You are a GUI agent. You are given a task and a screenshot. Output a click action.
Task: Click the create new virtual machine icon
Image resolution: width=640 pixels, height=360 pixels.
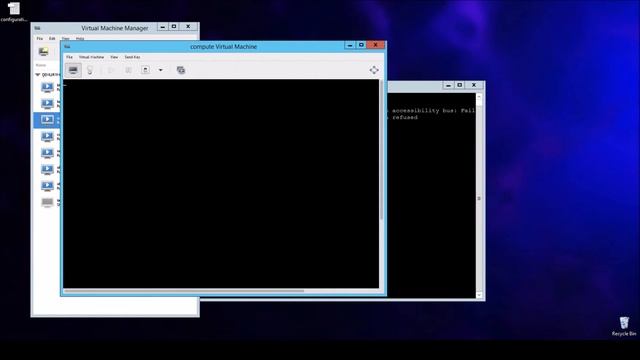tap(44, 51)
